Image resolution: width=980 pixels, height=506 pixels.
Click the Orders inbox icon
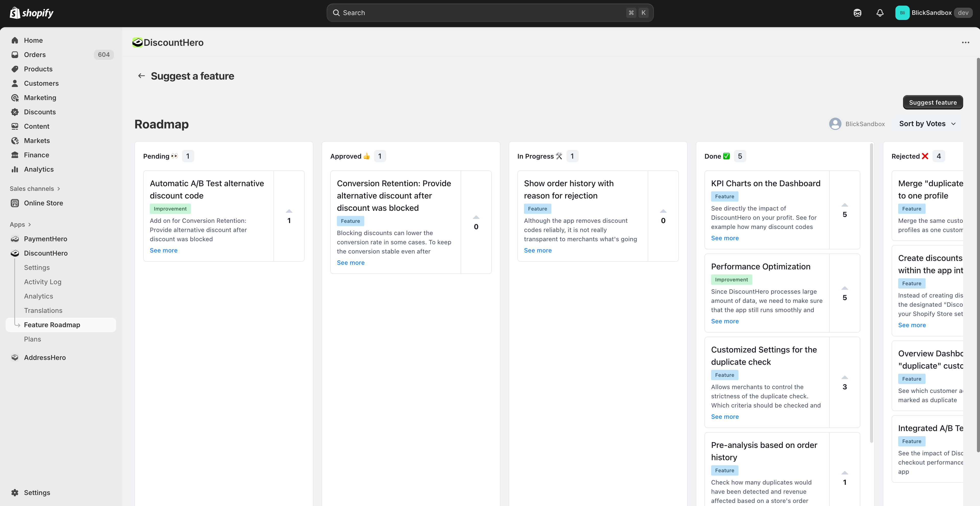[x=15, y=55]
